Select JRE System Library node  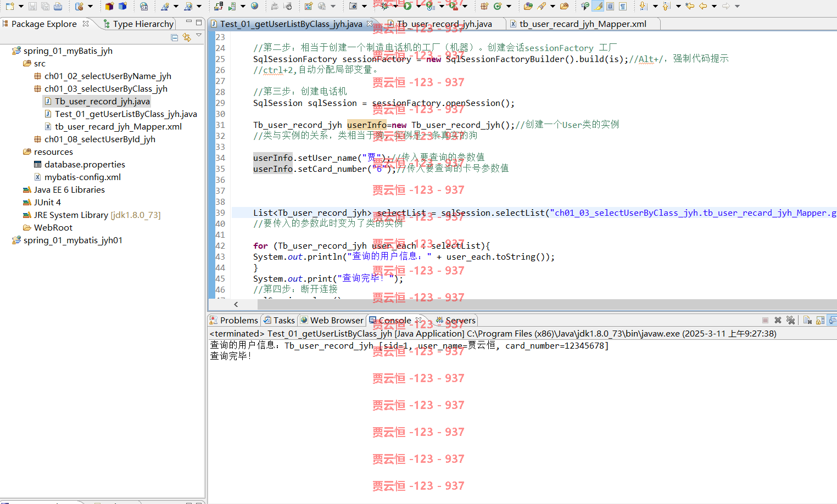pos(92,215)
